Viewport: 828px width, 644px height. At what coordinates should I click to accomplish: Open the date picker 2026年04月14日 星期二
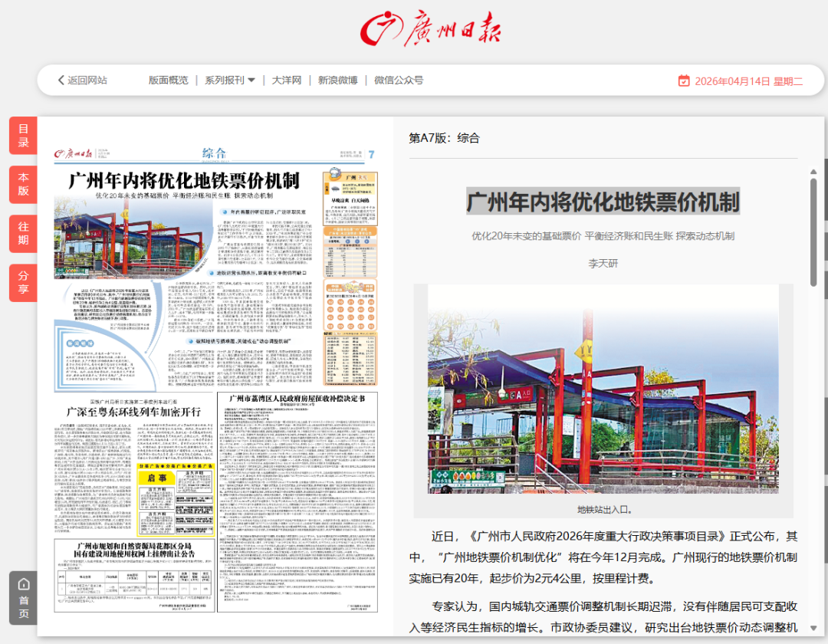[x=749, y=81]
